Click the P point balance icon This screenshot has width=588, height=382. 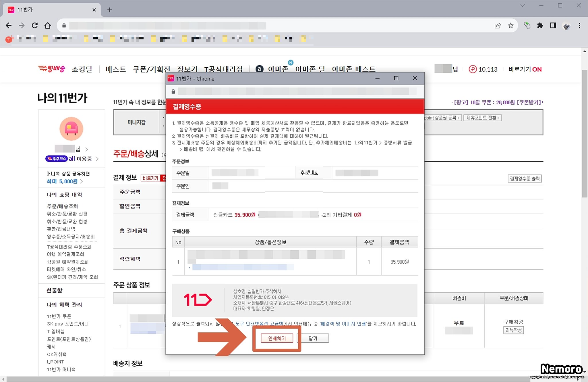[x=473, y=69]
